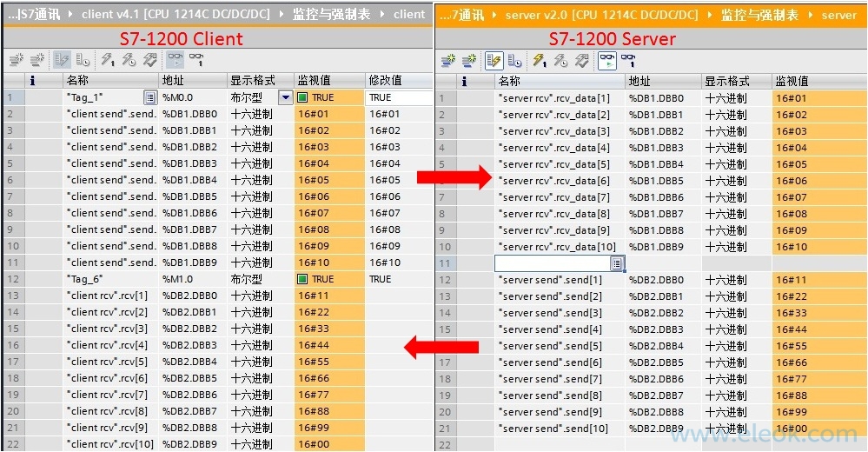Select "Tag_6" name cell in Client table
Image resolution: width=868 pixels, height=452 pixels.
pyautogui.click(x=110, y=279)
